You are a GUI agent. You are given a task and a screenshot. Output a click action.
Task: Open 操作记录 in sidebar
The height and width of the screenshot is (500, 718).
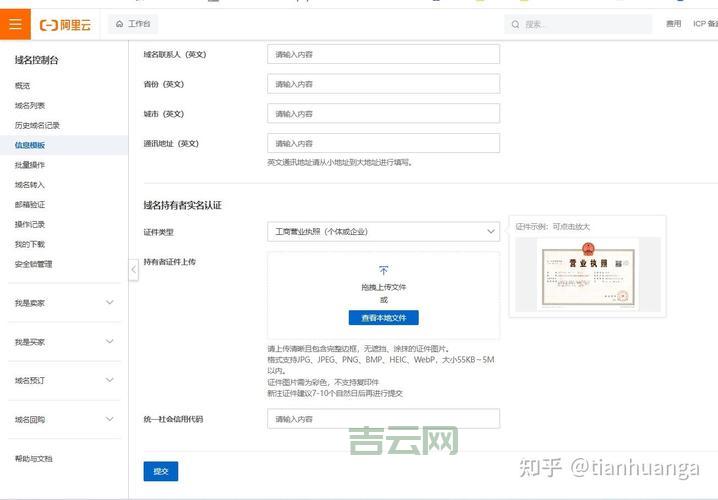click(30, 224)
